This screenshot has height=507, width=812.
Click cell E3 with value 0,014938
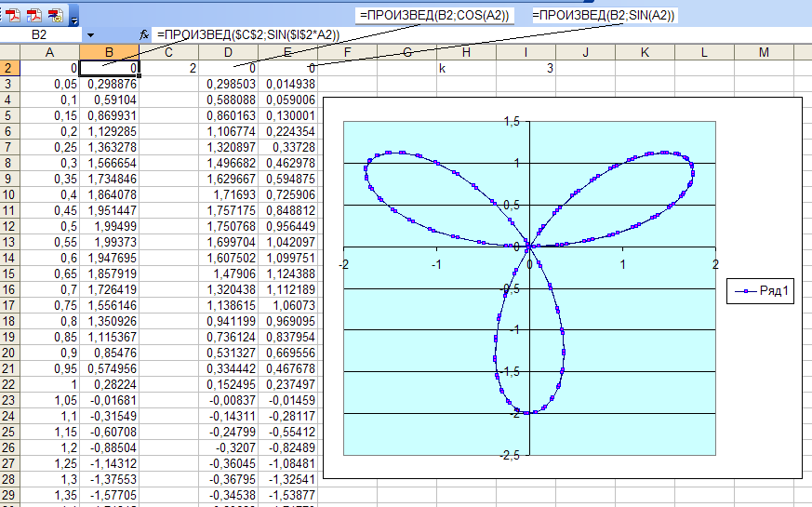tap(288, 84)
